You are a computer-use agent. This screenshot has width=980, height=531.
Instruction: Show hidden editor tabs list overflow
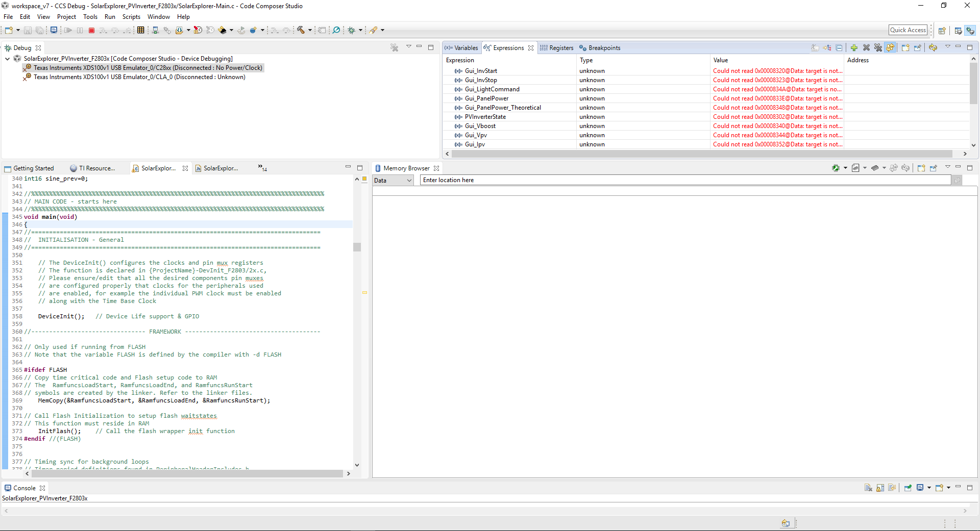(x=262, y=168)
